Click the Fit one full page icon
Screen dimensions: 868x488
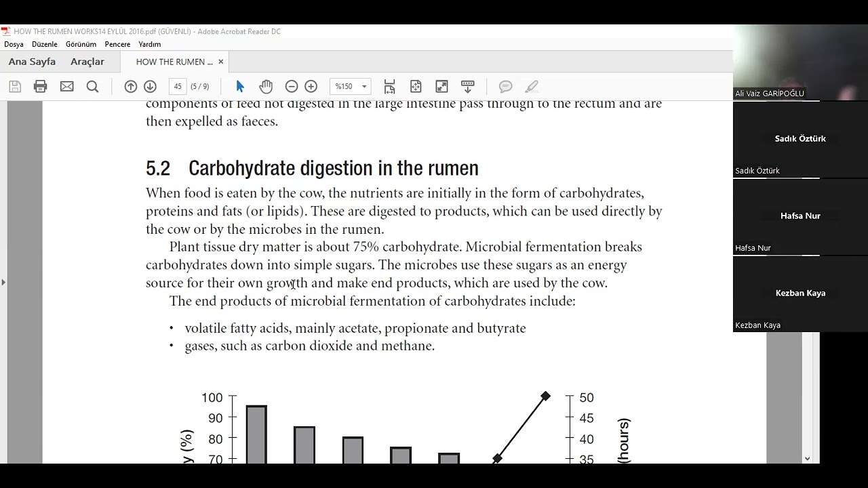[x=416, y=86]
